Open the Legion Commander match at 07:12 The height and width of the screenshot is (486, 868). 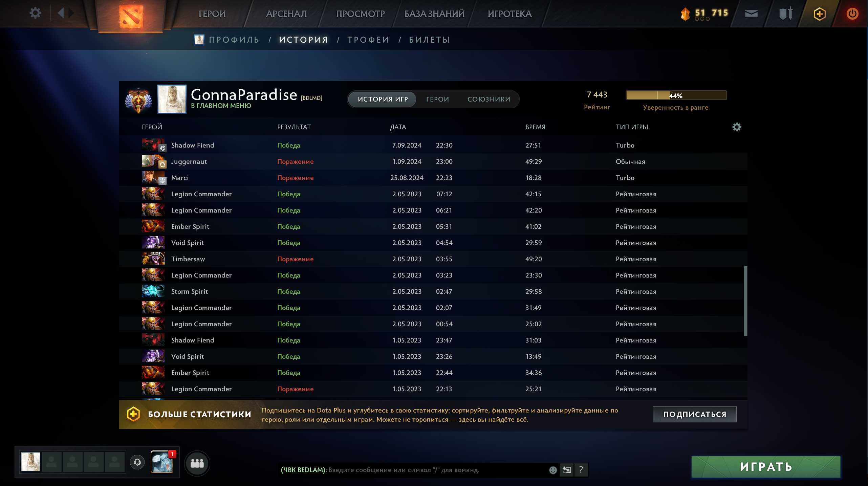(433, 194)
